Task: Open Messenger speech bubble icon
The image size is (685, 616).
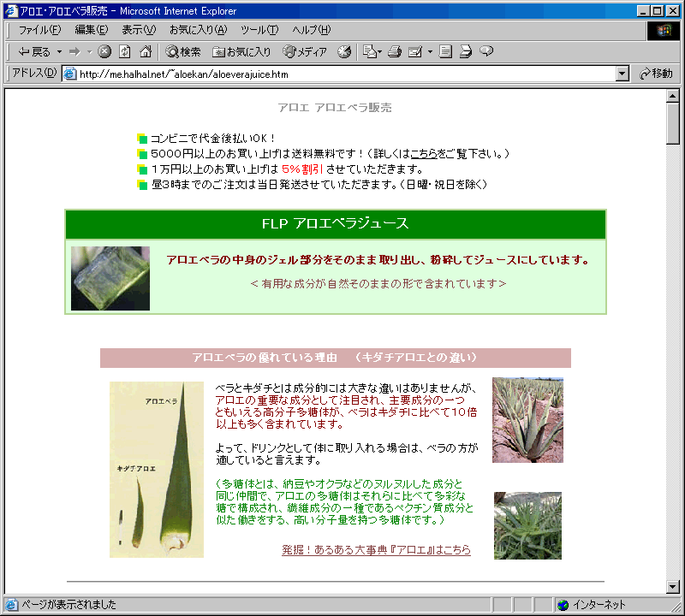Action: tap(486, 51)
